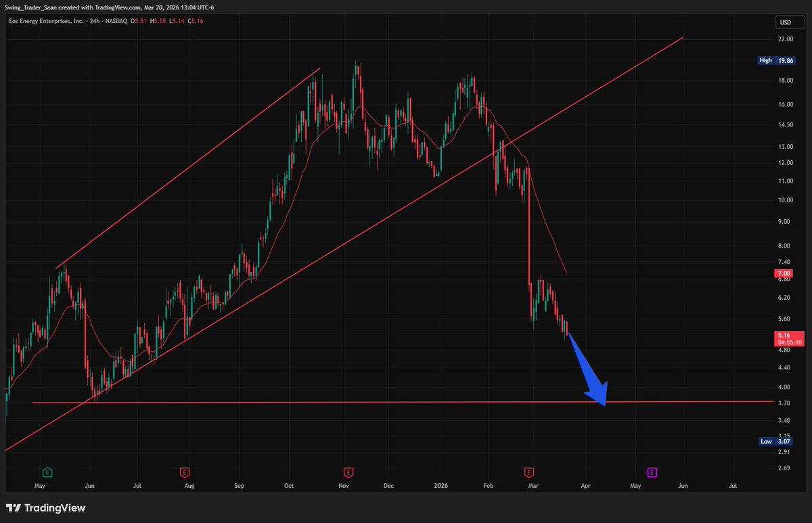Click the 3.40 price axis label
812x523 pixels.
click(786, 421)
